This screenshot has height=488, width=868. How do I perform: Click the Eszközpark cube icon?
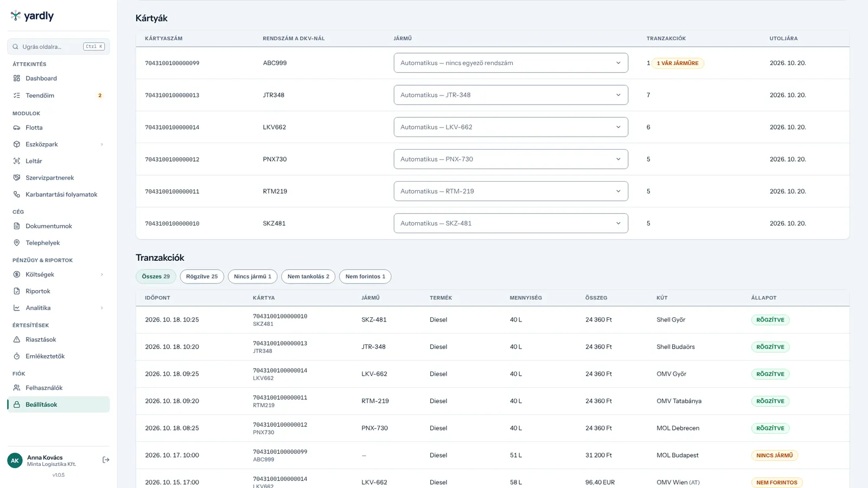[17, 144]
